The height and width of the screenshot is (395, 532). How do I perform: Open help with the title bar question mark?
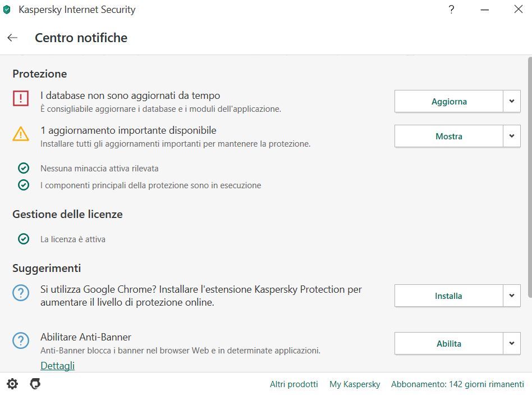pos(451,10)
